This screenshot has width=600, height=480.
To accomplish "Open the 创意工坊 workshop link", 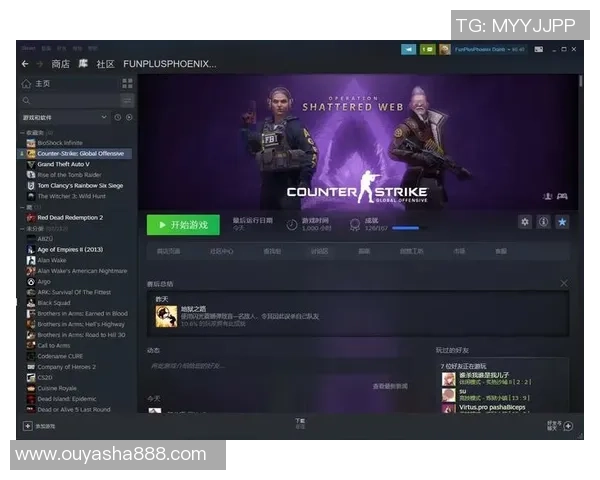I will (x=411, y=251).
